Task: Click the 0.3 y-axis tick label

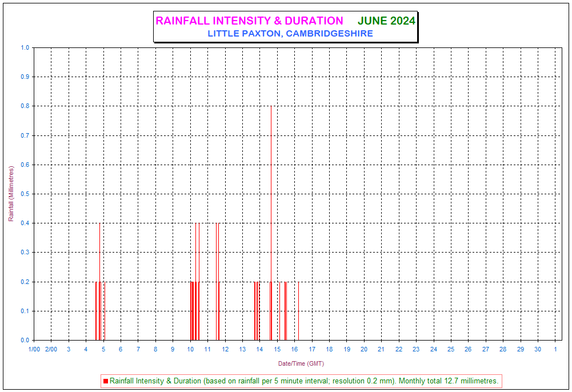Action: [25, 253]
